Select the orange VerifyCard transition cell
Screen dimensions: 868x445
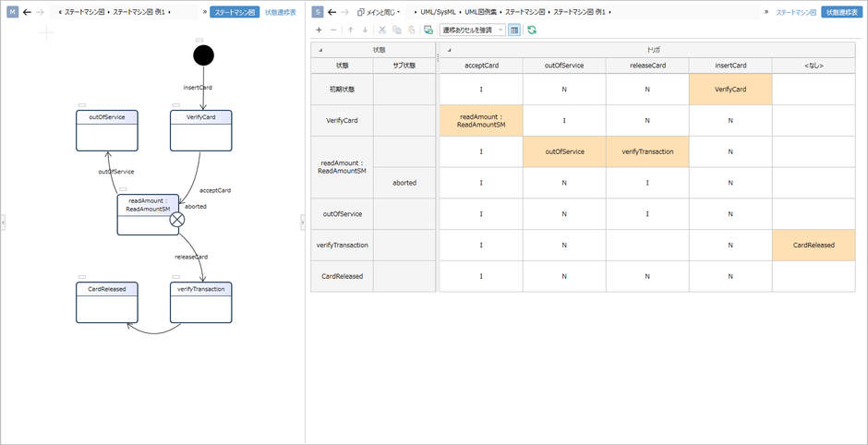click(x=729, y=90)
